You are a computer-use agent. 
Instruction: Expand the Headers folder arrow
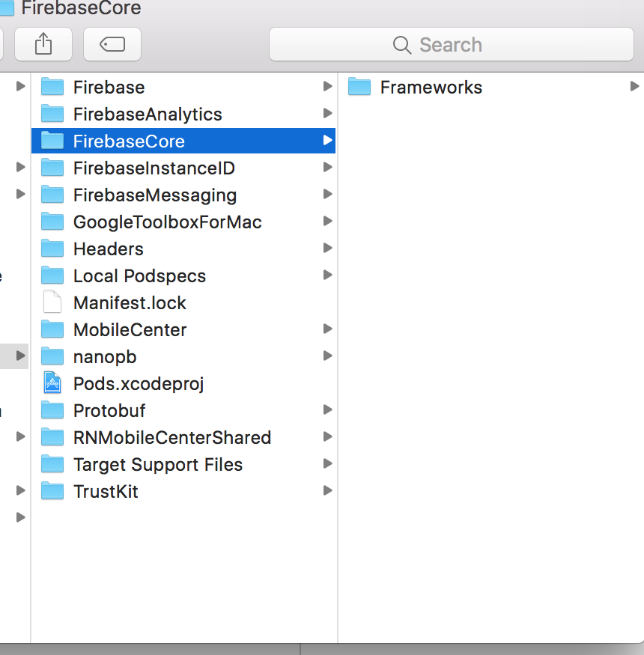(x=328, y=248)
